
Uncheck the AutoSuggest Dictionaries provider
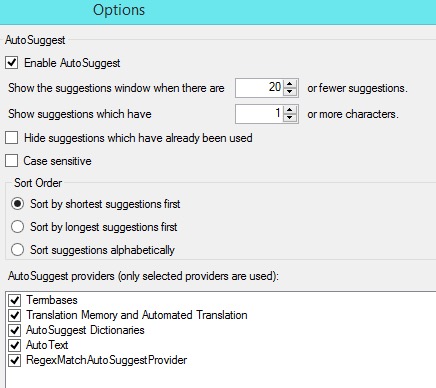coord(15,330)
